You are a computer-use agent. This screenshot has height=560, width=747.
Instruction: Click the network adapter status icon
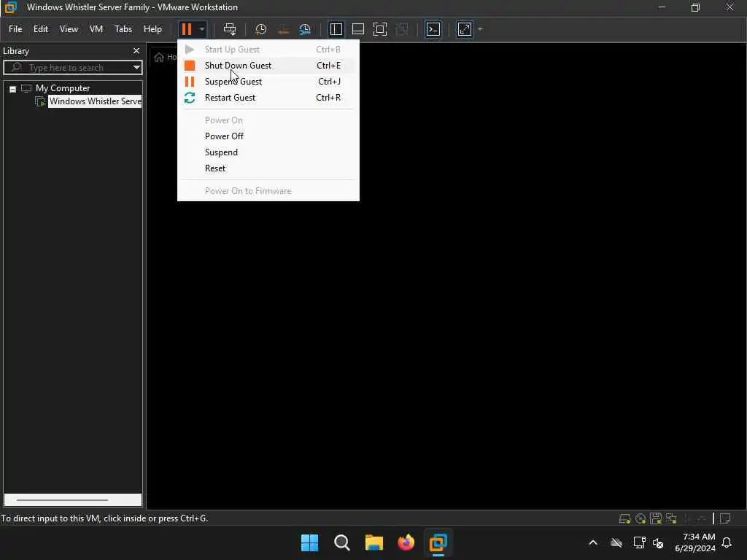point(671,518)
